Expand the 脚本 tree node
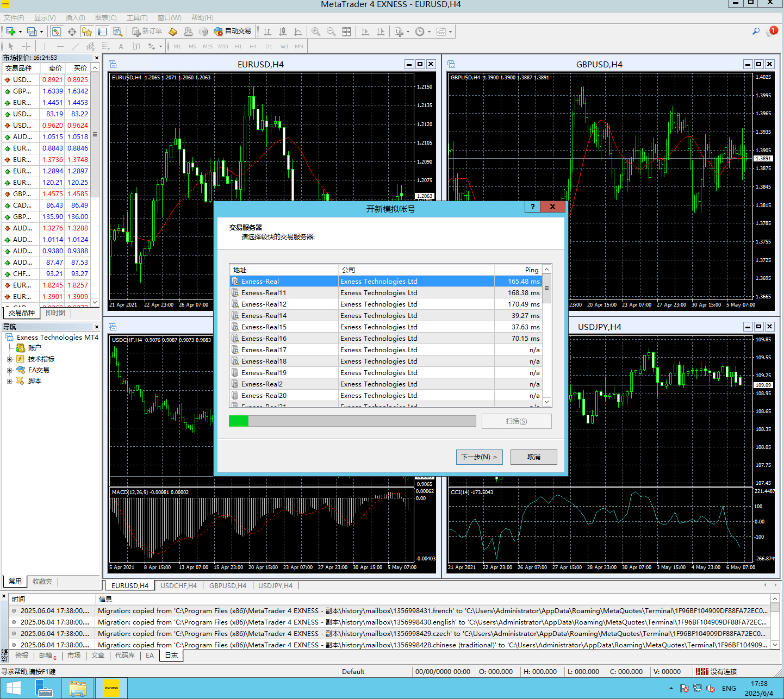The width and height of the screenshot is (784, 699). (9, 381)
